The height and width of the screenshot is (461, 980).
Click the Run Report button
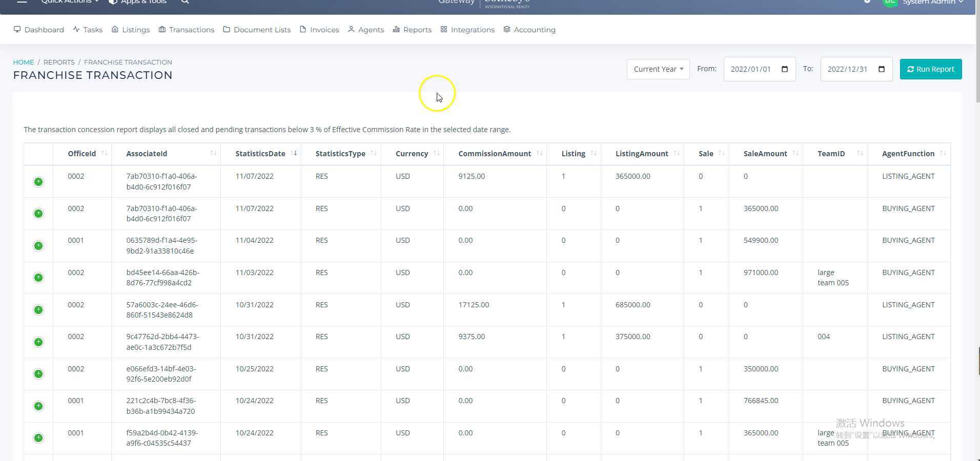tap(930, 69)
